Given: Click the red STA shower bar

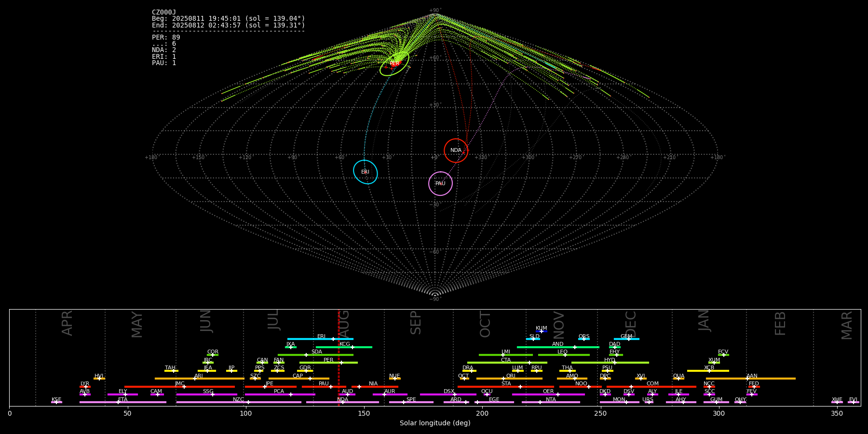Looking at the screenshot, I should (506, 386).
